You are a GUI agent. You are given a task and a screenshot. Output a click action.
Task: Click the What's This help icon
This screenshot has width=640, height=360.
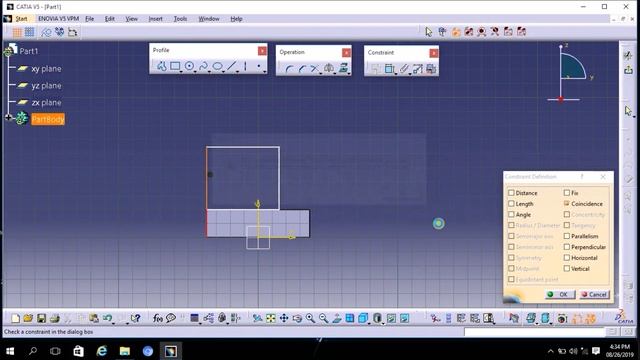pyautogui.click(x=136, y=318)
